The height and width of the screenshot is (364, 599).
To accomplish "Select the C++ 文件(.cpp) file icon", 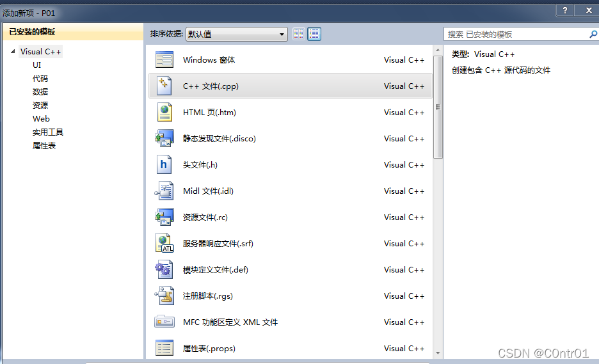I will 164,86.
